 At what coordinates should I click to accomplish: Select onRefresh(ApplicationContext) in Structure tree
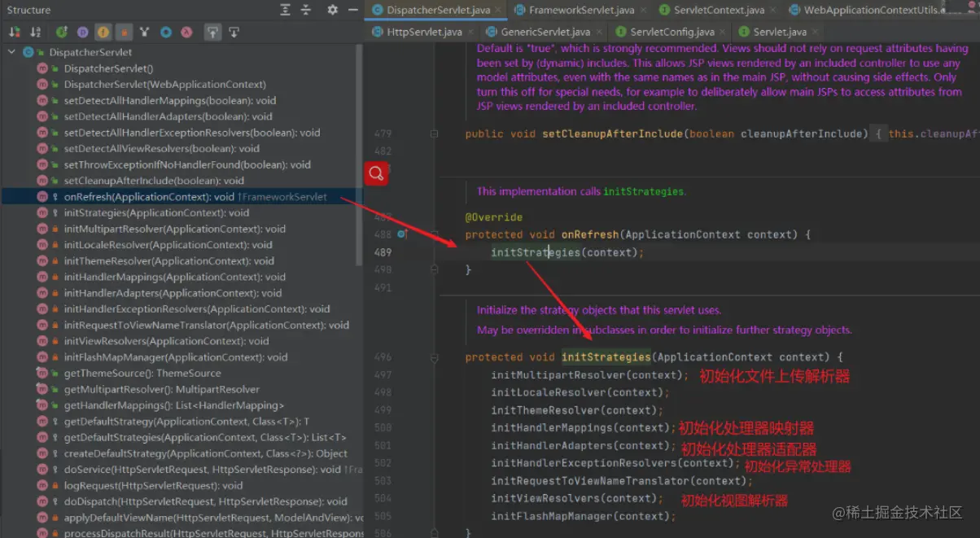pyautogui.click(x=180, y=197)
